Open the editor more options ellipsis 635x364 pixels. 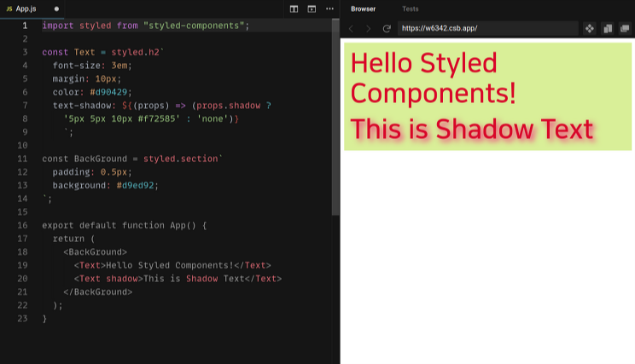(329, 9)
